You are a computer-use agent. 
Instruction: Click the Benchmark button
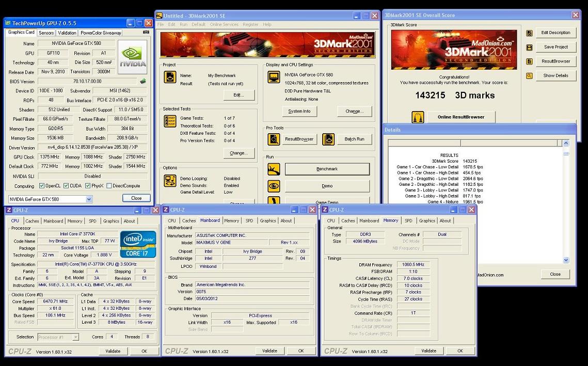point(327,169)
